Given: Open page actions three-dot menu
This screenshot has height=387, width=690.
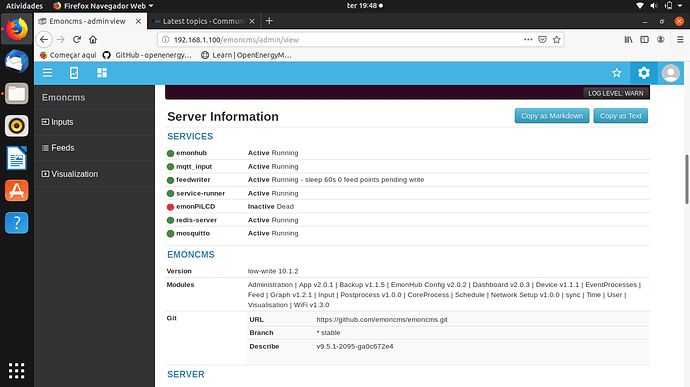Looking at the screenshot, I should click(x=528, y=40).
